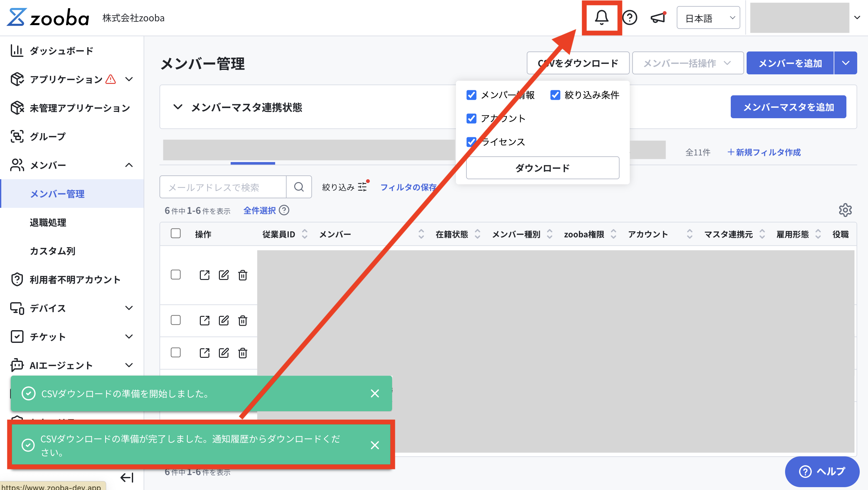Click the フィルタの保存 link
The image size is (868, 490).
click(408, 187)
